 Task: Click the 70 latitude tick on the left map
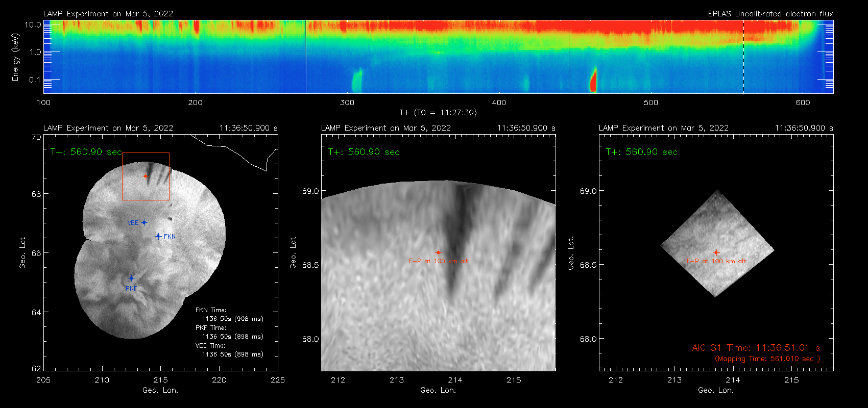point(36,137)
